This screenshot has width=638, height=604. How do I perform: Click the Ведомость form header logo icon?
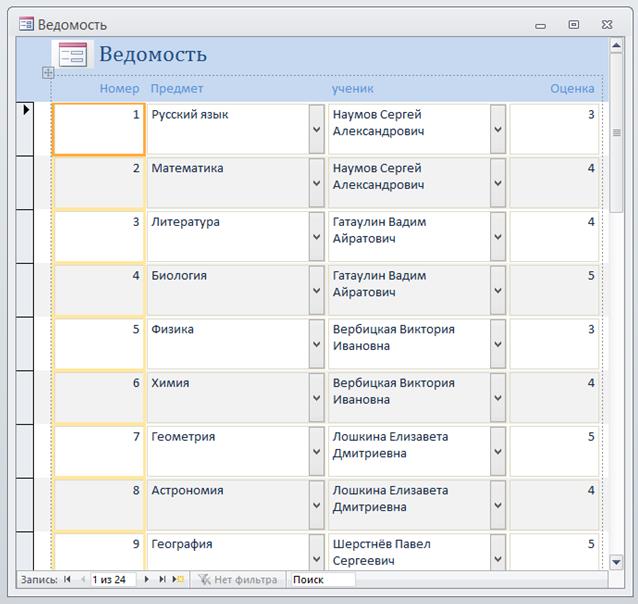[73, 54]
